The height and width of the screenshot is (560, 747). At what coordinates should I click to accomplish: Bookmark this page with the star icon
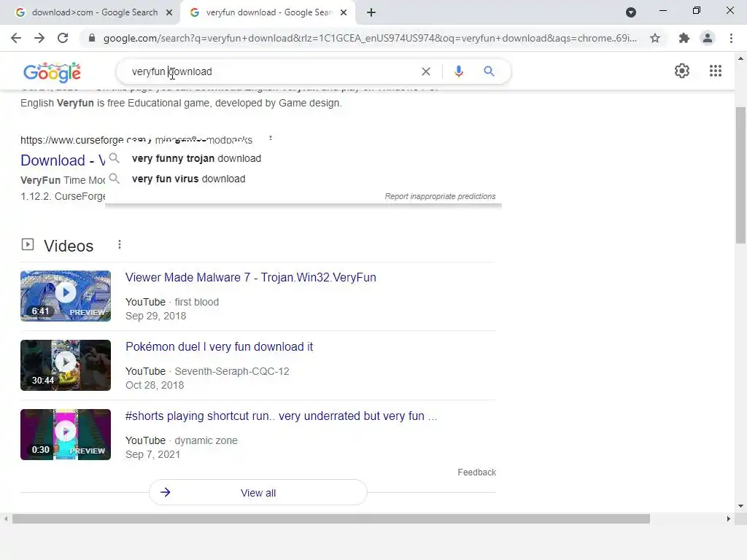(655, 38)
